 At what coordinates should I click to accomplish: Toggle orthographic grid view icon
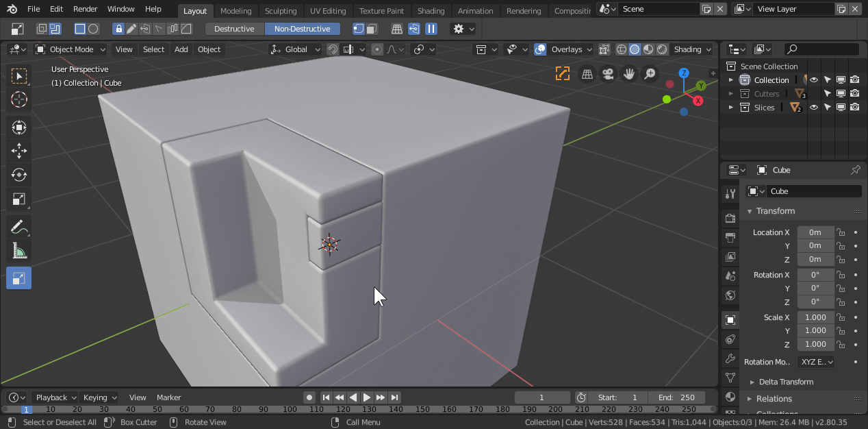tap(587, 74)
